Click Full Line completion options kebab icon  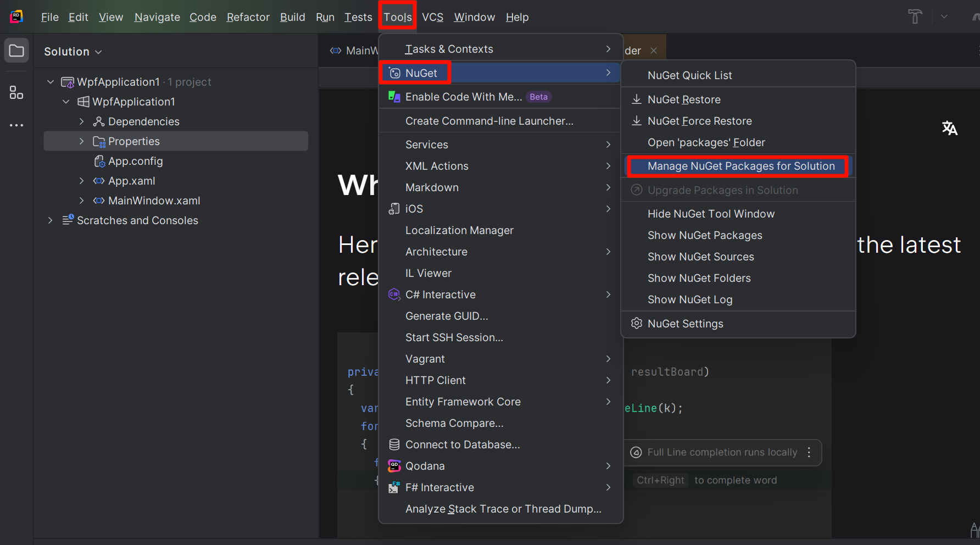[x=809, y=452]
